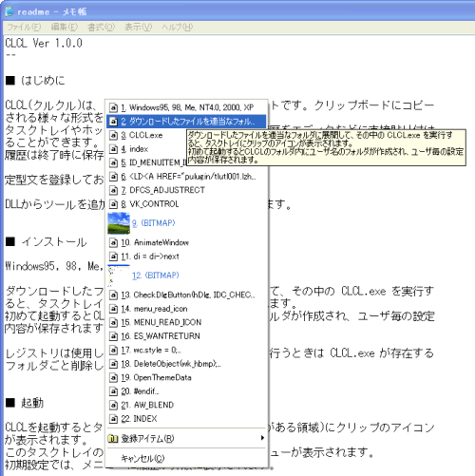Select the landscape bitmap thumbnail of item 9
The image size is (475, 476).
119,223
